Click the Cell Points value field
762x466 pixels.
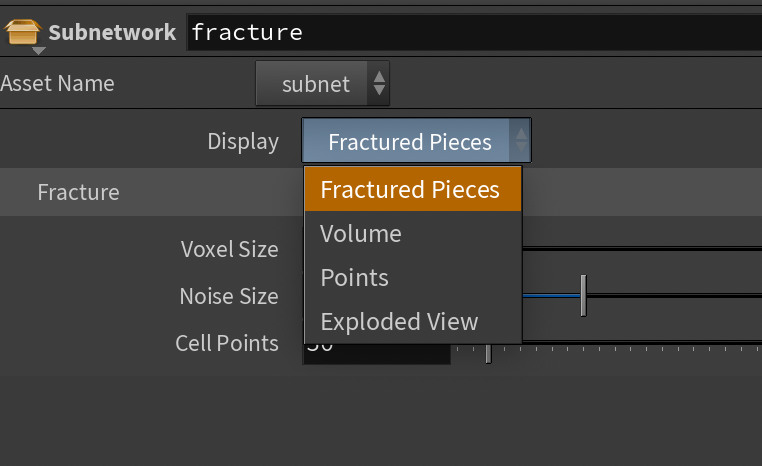377,353
